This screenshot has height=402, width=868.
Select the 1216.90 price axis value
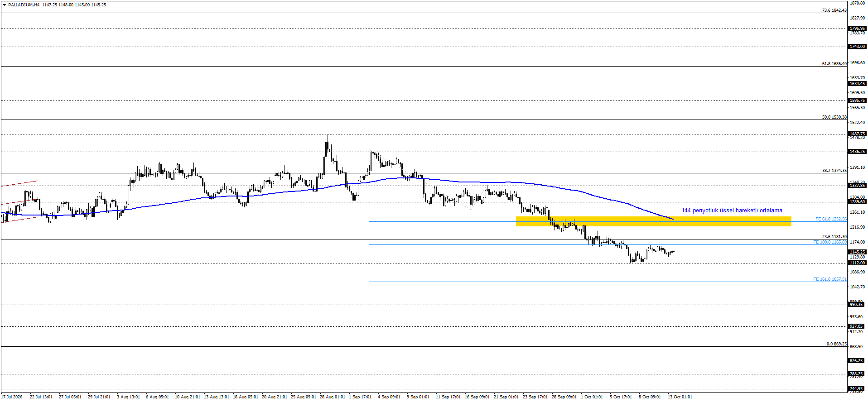tap(858, 227)
